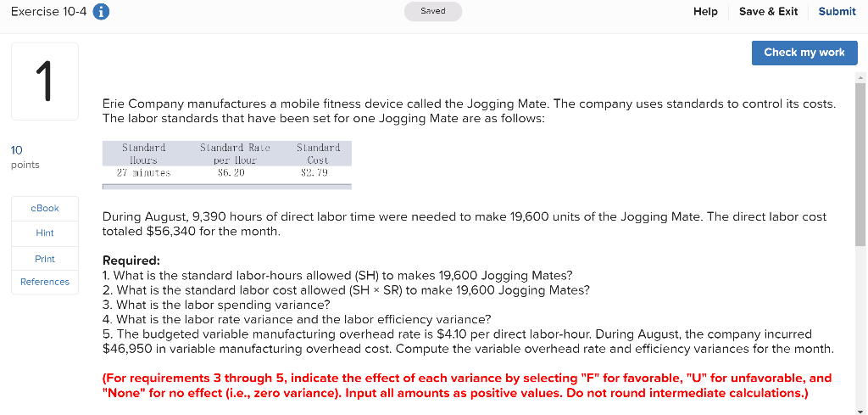The image size is (868, 415).
Task: Select question number 1 box
Action: [x=45, y=81]
